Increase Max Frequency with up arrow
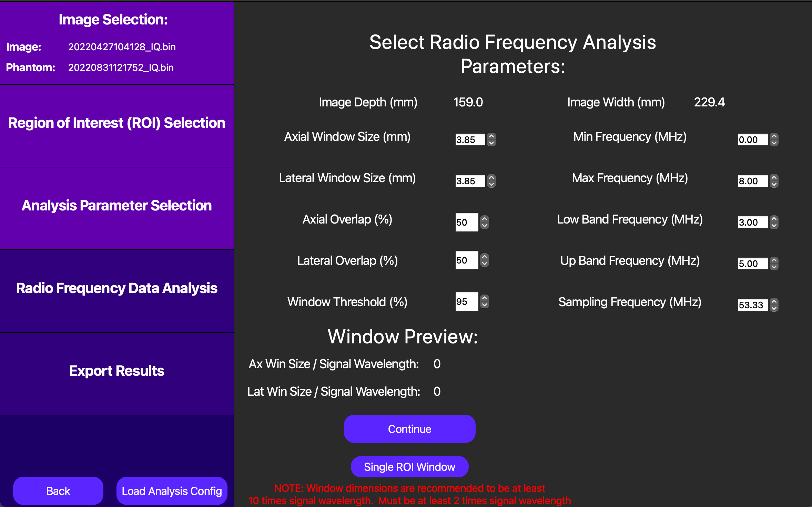The width and height of the screenshot is (812, 507). 774,178
